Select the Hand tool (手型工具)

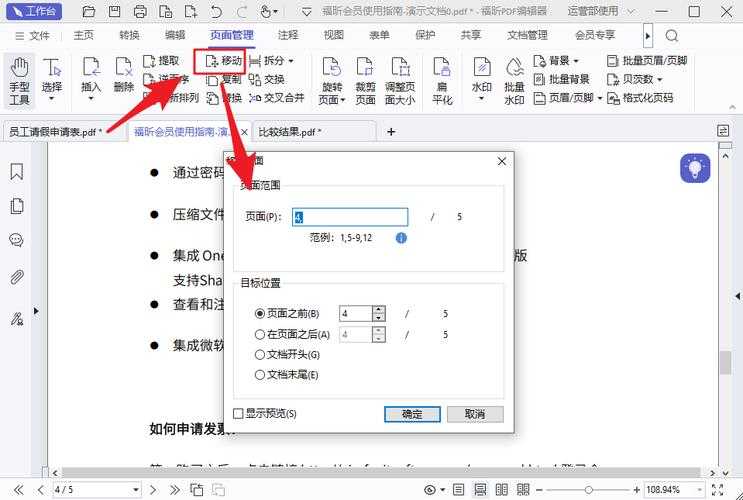click(19, 79)
